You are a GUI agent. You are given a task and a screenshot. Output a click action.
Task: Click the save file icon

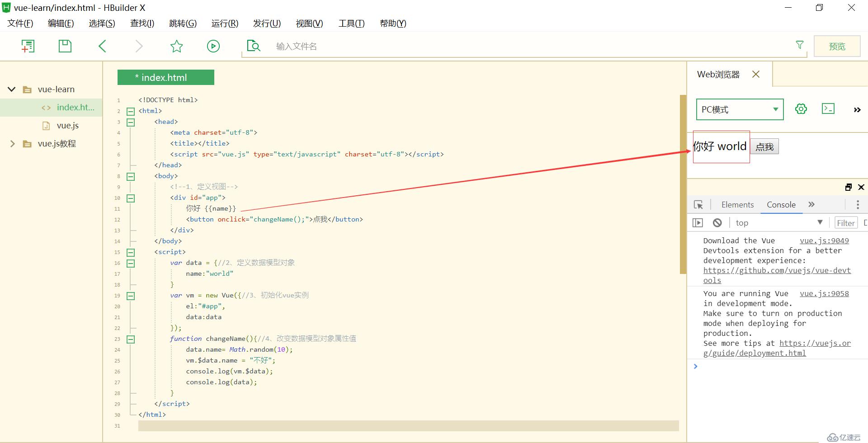pos(65,46)
